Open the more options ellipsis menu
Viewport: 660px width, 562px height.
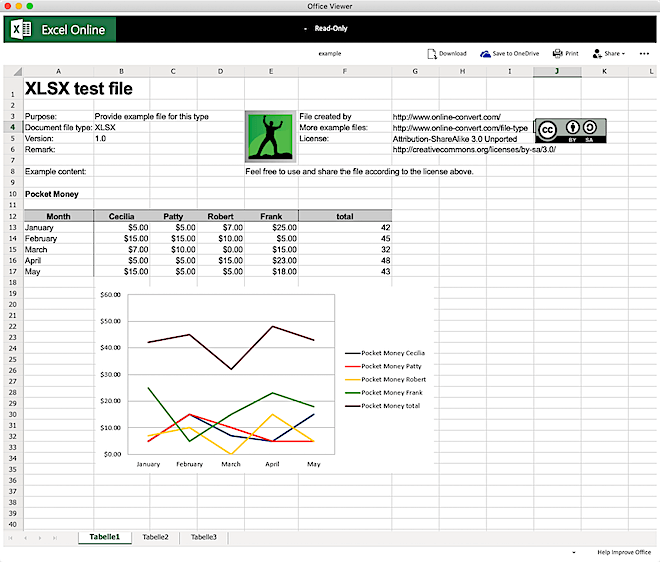pyautogui.click(x=644, y=53)
